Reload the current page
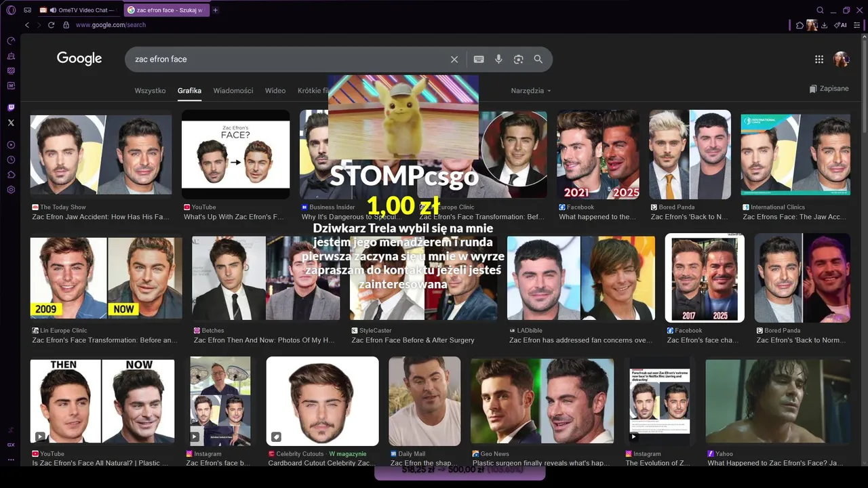Image resolution: width=868 pixels, height=488 pixels. click(52, 25)
